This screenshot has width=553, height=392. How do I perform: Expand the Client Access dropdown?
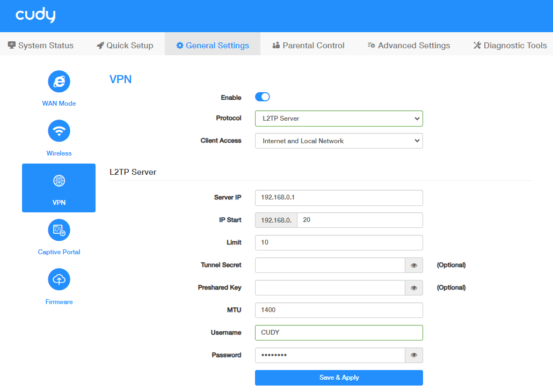pos(339,141)
